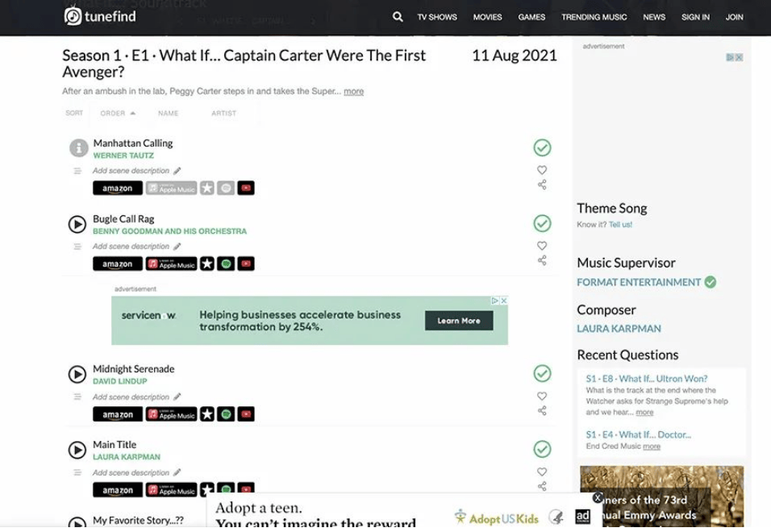
Task: Click Learn More on ServiceNow ad
Action: click(459, 321)
